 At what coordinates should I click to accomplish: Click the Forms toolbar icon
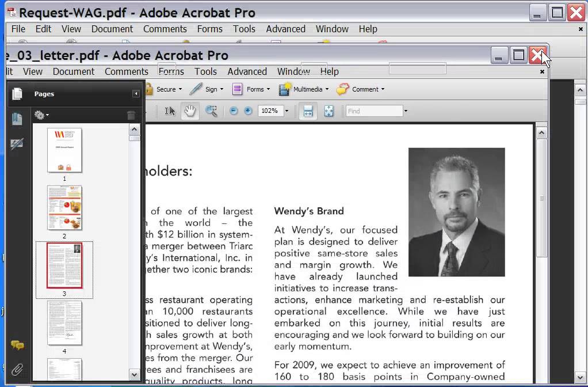click(x=237, y=89)
